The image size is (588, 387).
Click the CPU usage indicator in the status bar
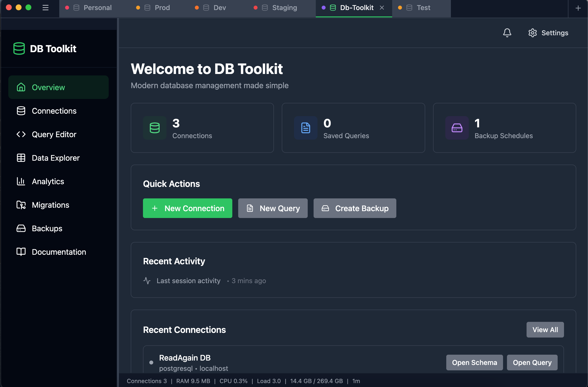[x=233, y=381]
